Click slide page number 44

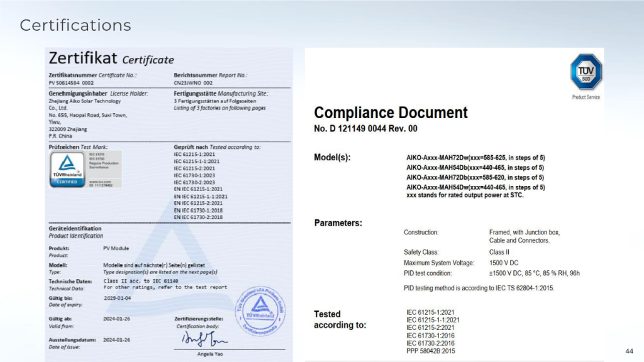pos(629,351)
